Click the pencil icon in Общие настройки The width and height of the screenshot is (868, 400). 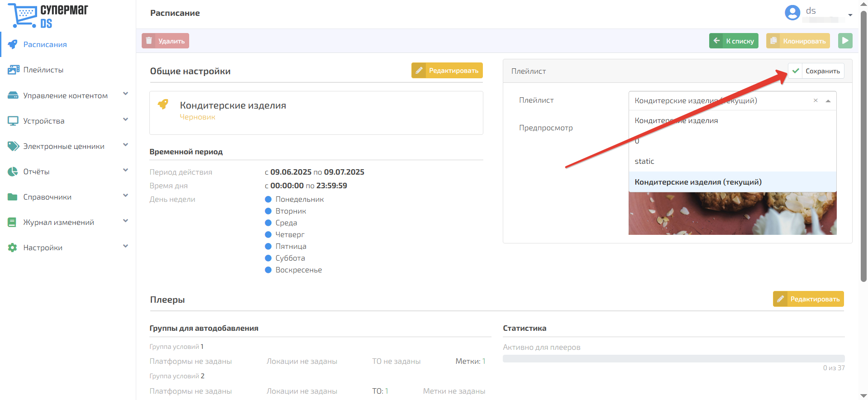(419, 70)
